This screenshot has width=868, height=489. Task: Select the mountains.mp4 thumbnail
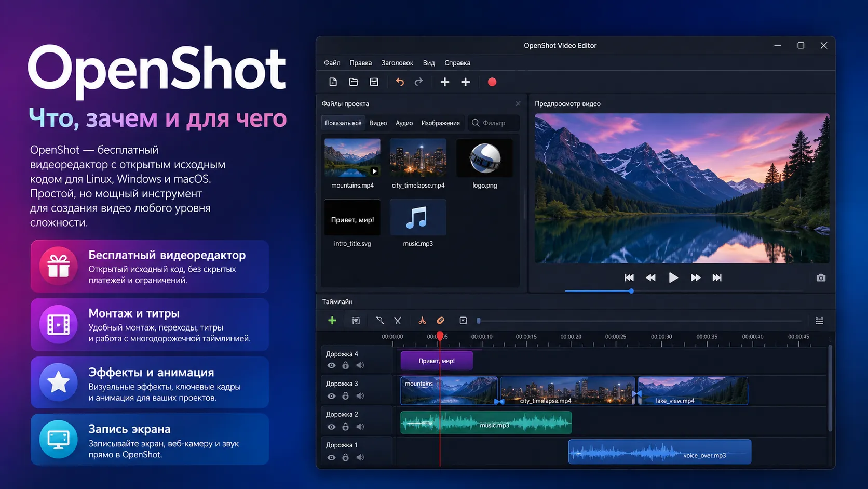pos(352,158)
